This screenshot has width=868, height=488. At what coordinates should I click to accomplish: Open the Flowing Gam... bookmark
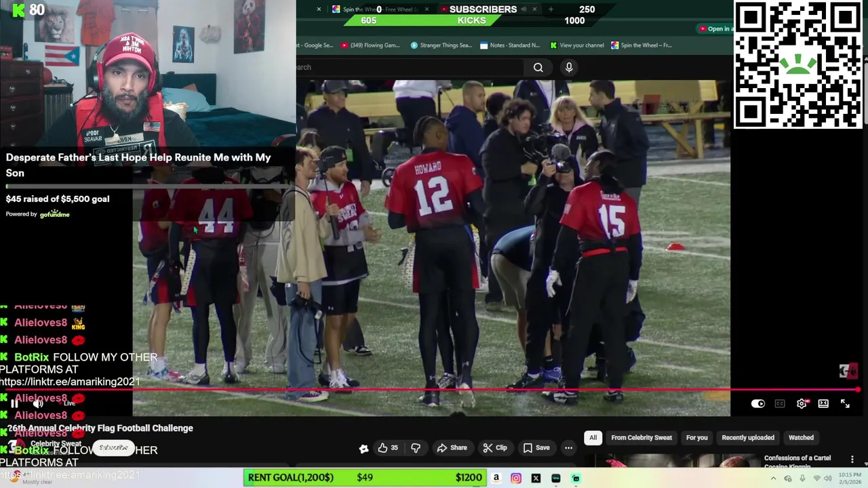coord(370,45)
